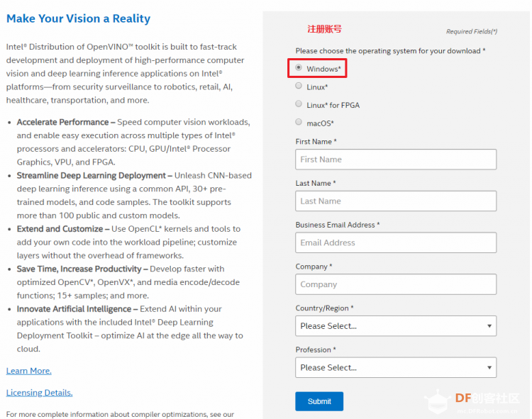Viewport: 532px width, 419px height.
Task: Click the Business Email Address label
Action: pos(337,225)
